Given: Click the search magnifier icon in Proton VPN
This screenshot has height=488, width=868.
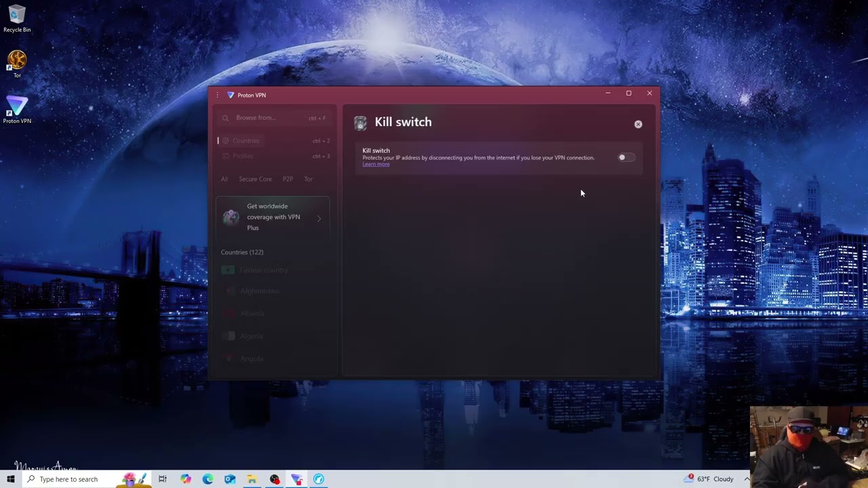Looking at the screenshot, I should click(x=225, y=118).
